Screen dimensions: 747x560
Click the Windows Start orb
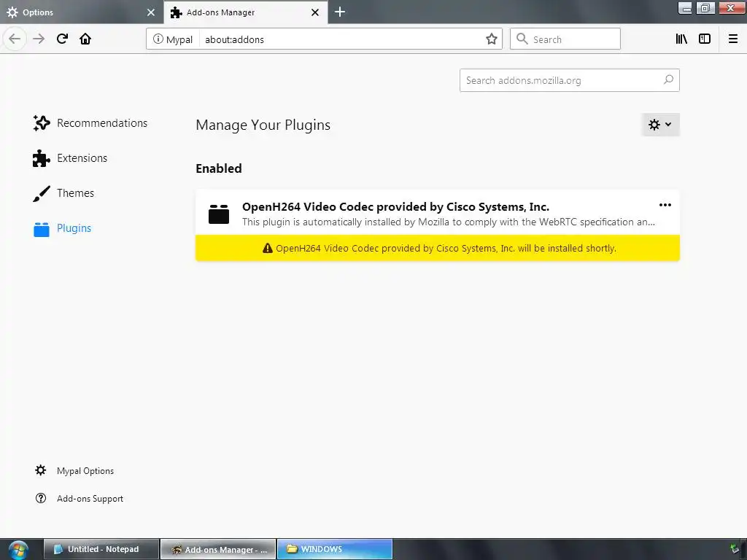pyautogui.click(x=18, y=550)
